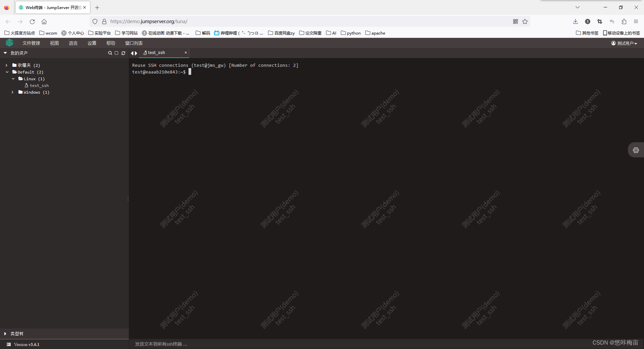Click the tracking protection shield icon
The width and height of the screenshot is (644, 349).
click(95, 21)
